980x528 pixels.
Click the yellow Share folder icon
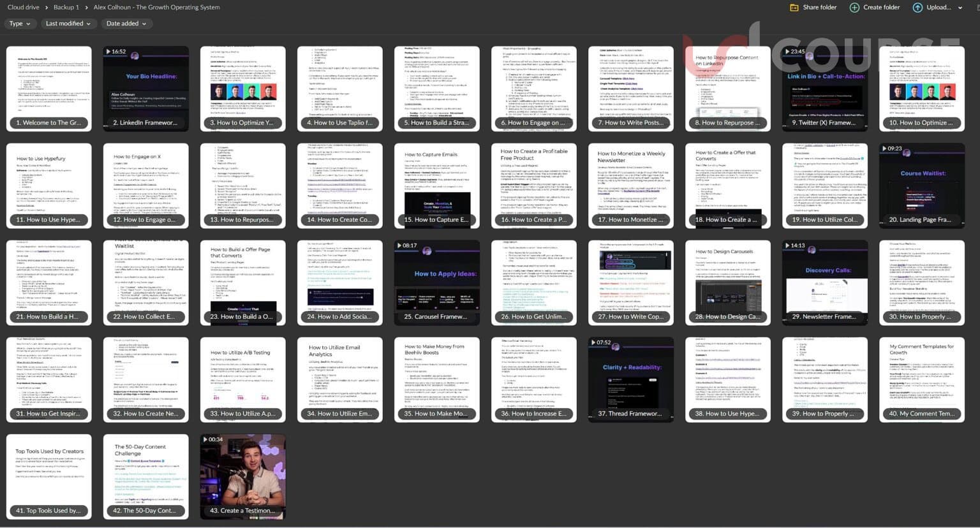tap(794, 8)
